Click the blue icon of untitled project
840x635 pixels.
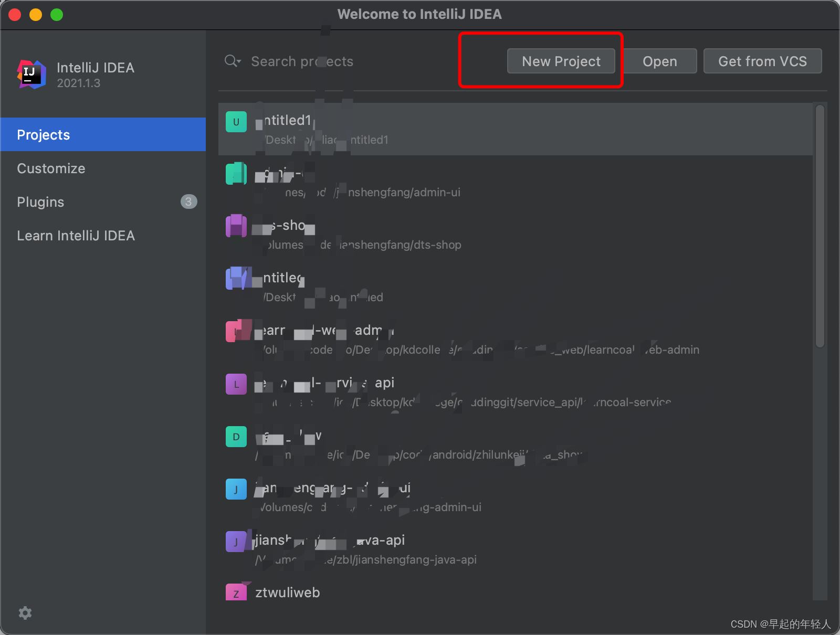tap(236, 279)
